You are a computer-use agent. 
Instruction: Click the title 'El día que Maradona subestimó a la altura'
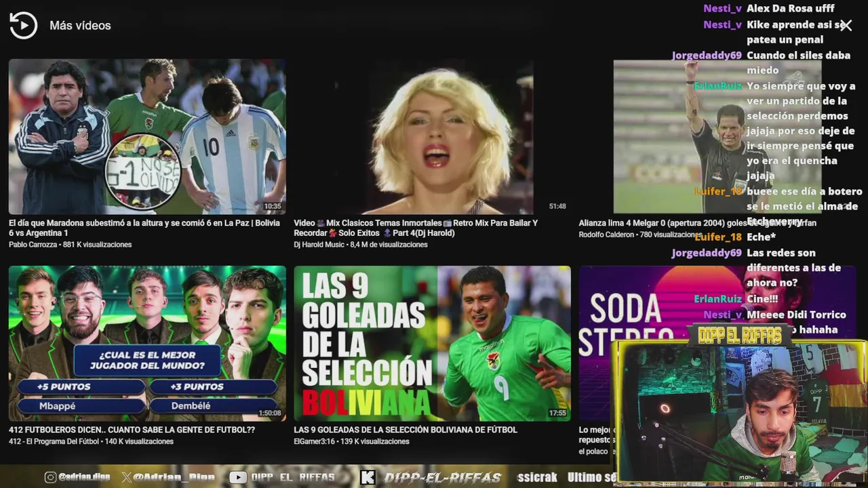[x=144, y=228]
